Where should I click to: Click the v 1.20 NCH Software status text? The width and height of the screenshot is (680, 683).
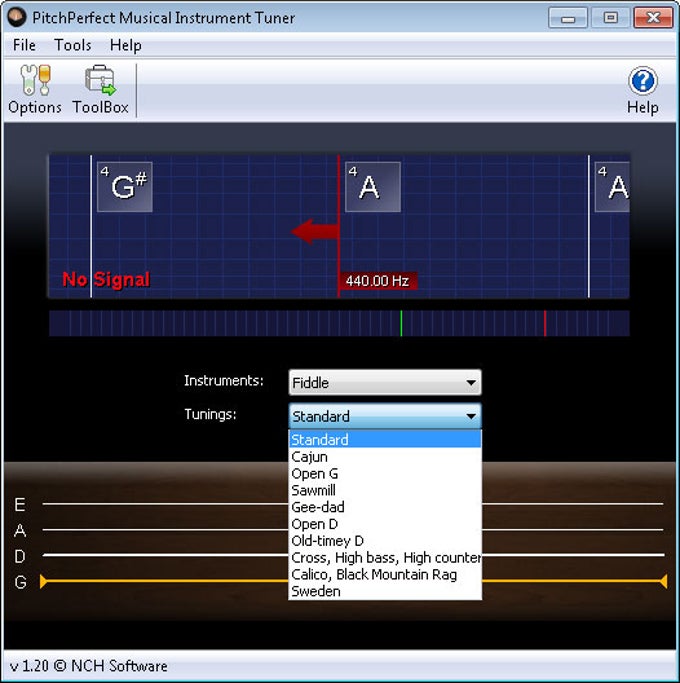88,666
